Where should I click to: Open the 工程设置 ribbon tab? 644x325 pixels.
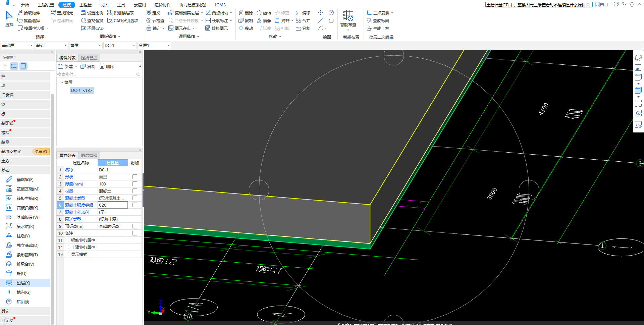point(46,5)
